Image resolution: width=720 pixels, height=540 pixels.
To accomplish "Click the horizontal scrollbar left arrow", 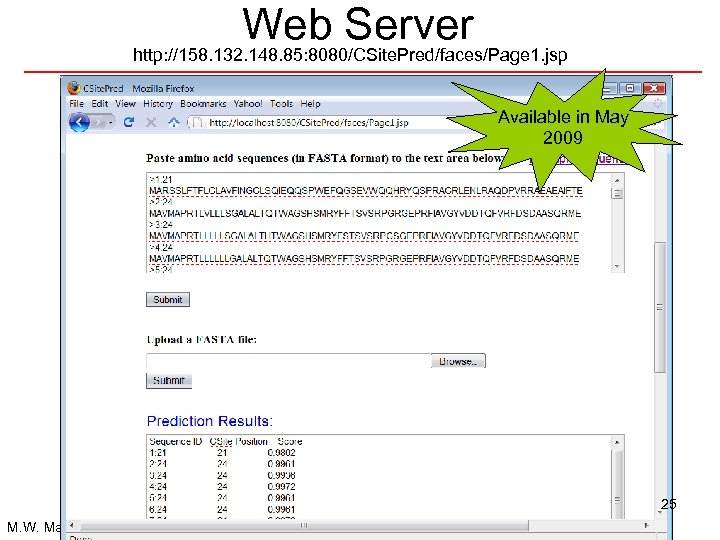I will point(72,525).
